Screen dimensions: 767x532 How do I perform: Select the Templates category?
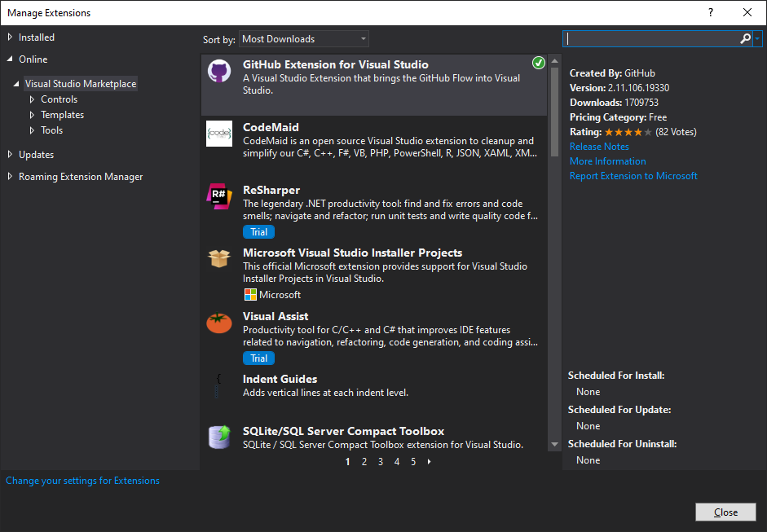[x=62, y=115]
